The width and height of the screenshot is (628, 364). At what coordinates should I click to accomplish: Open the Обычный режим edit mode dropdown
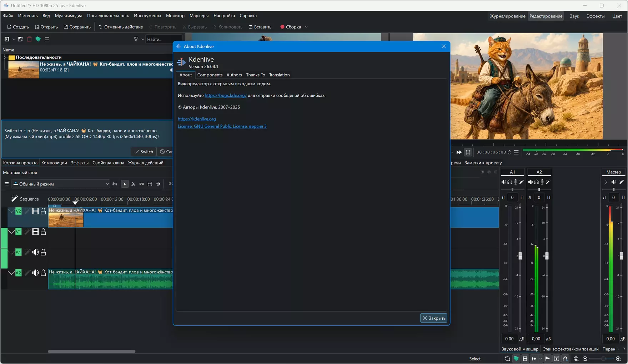pos(61,184)
